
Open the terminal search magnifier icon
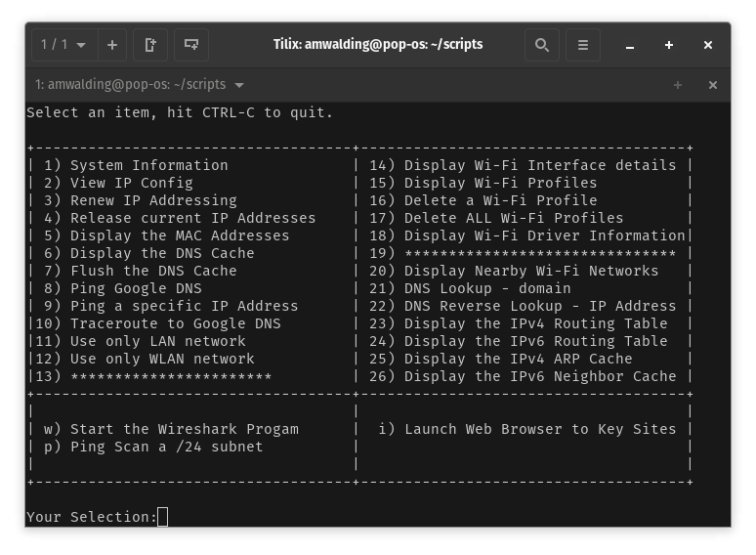click(541, 45)
